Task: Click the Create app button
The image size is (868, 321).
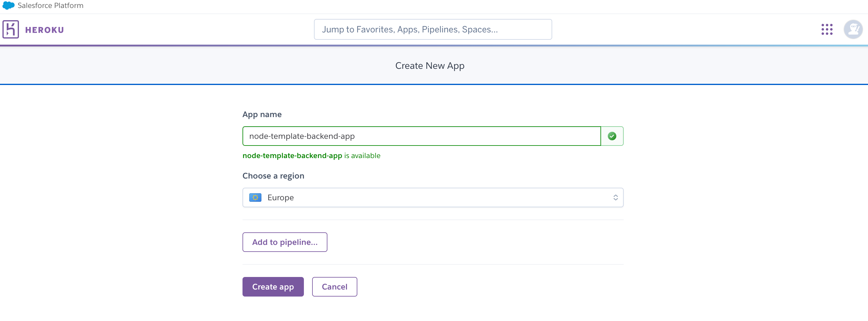Action: click(x=273, y=287)
